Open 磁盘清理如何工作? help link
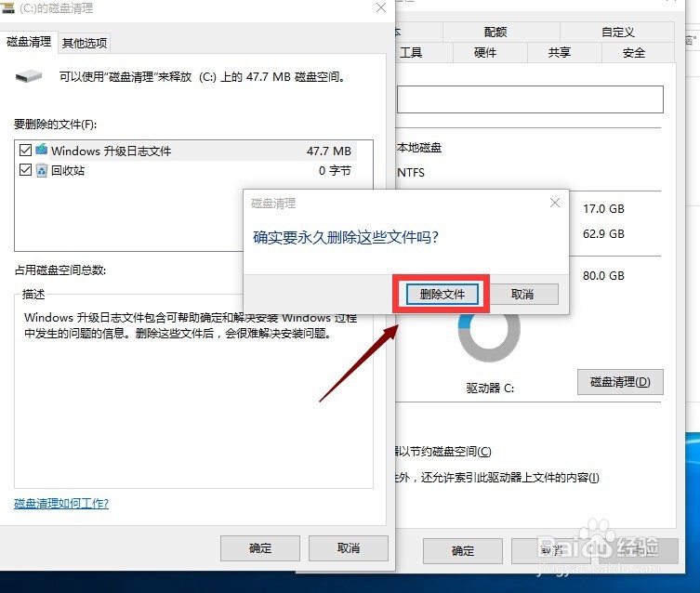The width and height of the screenshot is (700, 593). point(61,504)
